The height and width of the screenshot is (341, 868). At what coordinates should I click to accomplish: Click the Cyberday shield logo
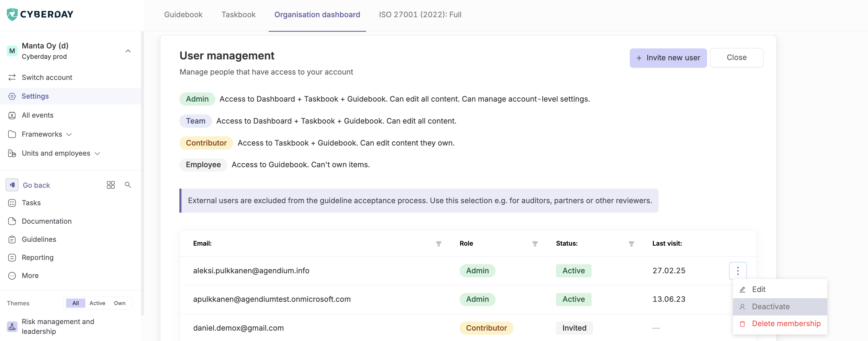[12, 14]
